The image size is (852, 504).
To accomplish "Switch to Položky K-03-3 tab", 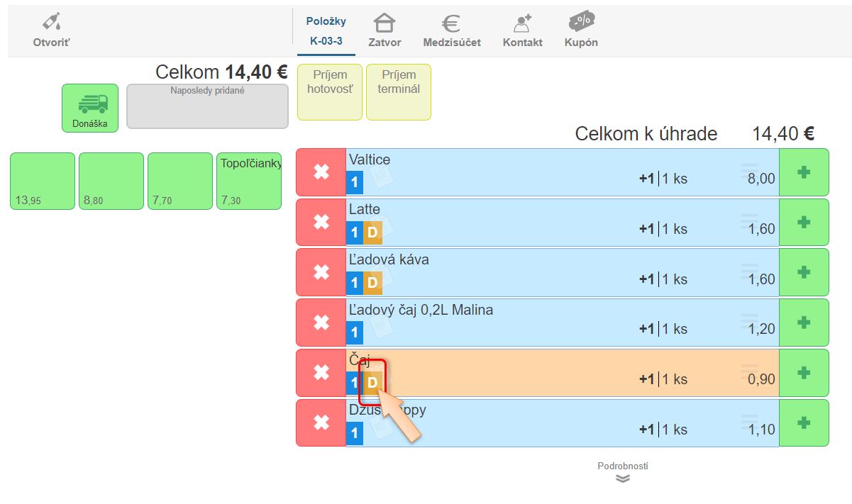I will tap(326, 32).
